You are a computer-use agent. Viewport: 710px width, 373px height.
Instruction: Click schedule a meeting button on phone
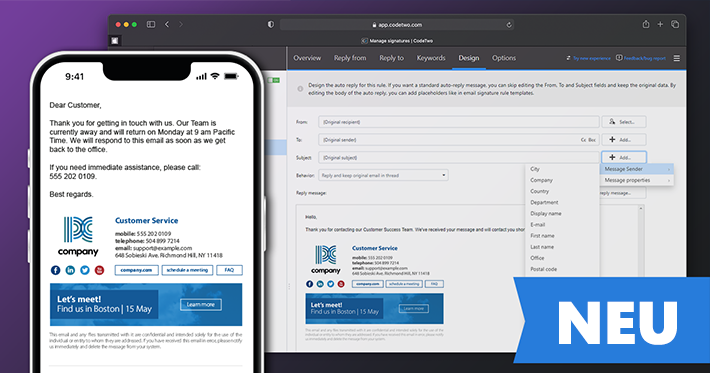point(187,270)
